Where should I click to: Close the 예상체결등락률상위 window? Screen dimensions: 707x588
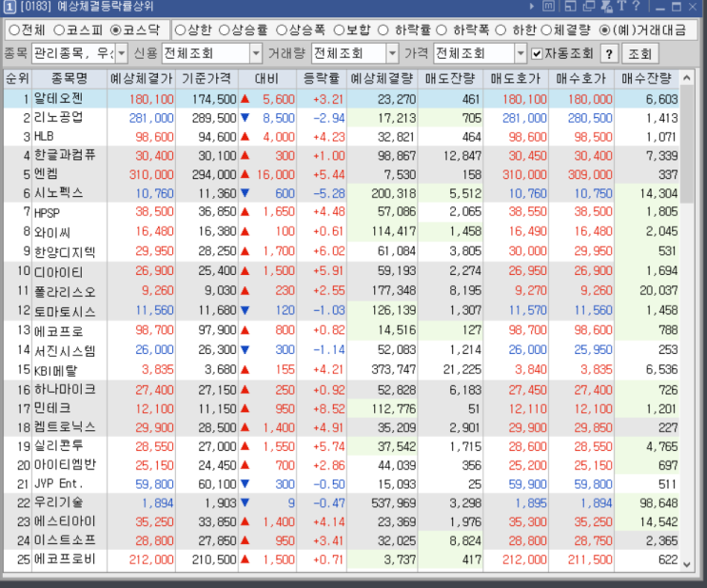[x=693, y=7]
